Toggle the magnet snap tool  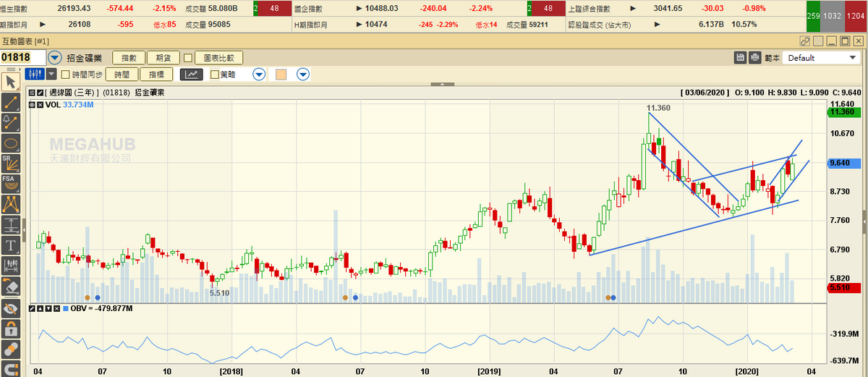point(11,368)
